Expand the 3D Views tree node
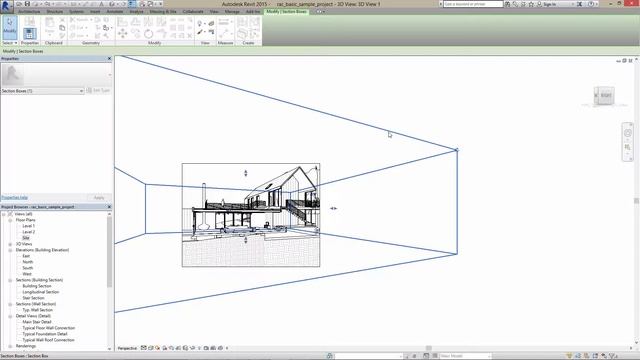This screenshot has height=360, width=640. pos(10,244)
